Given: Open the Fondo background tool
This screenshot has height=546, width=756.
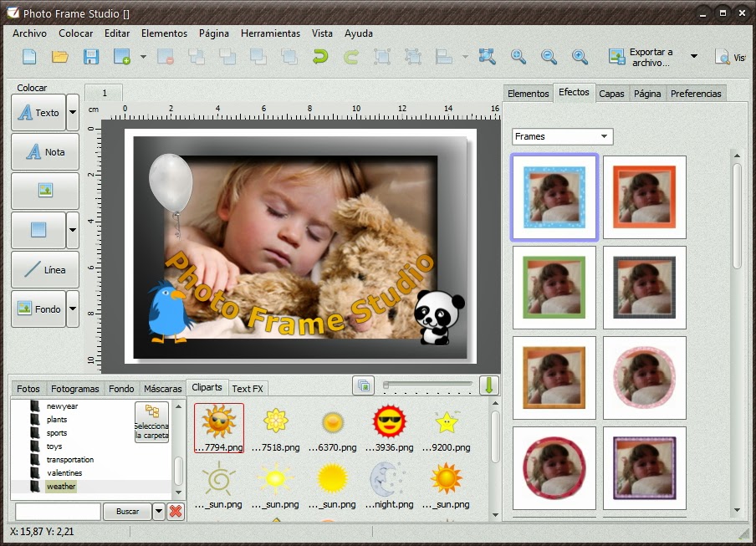Looking at the screenshot, I should [x=38, y=309].
